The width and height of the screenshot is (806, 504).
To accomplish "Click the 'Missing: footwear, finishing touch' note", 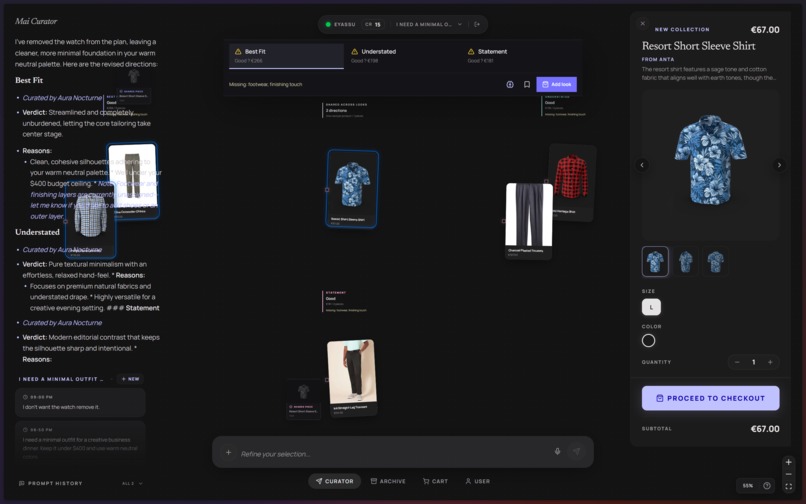I will pyautogui.click(x=266, y=84).
